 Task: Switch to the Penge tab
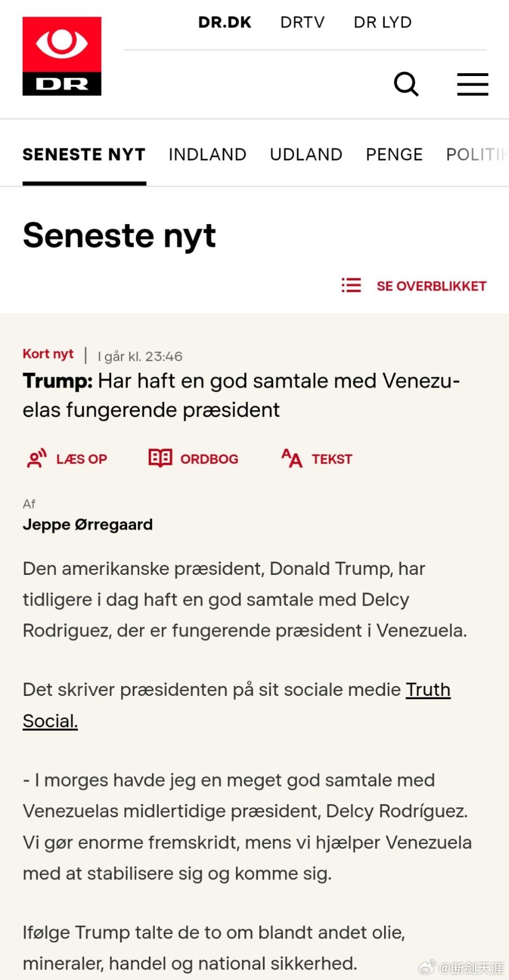(395, 154)
